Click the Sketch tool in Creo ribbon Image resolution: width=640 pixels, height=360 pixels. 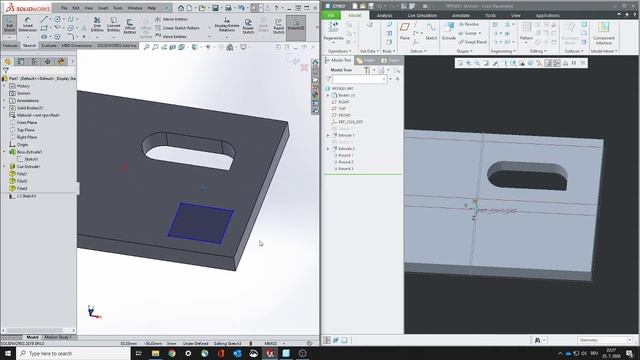[x=431, y=31]
